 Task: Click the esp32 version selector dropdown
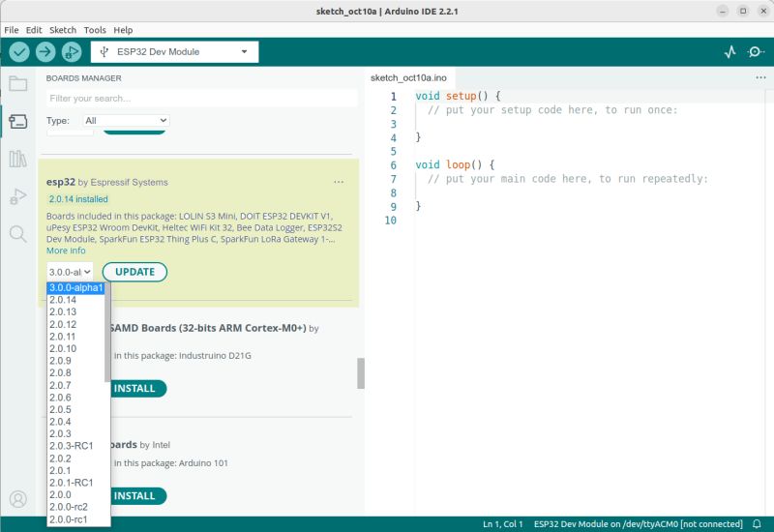(70, 272)
